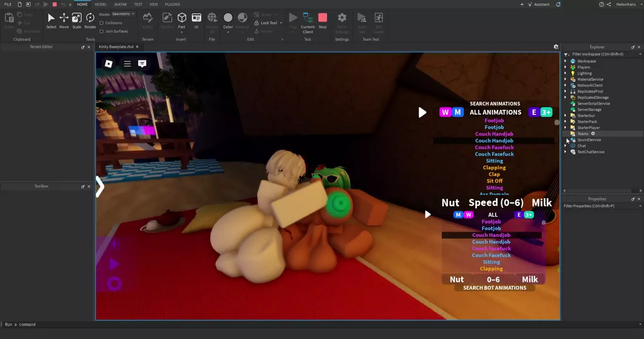Click the Filter workspace search field
The width and height of the screenshot is (644, 339).
click(603, 54)
